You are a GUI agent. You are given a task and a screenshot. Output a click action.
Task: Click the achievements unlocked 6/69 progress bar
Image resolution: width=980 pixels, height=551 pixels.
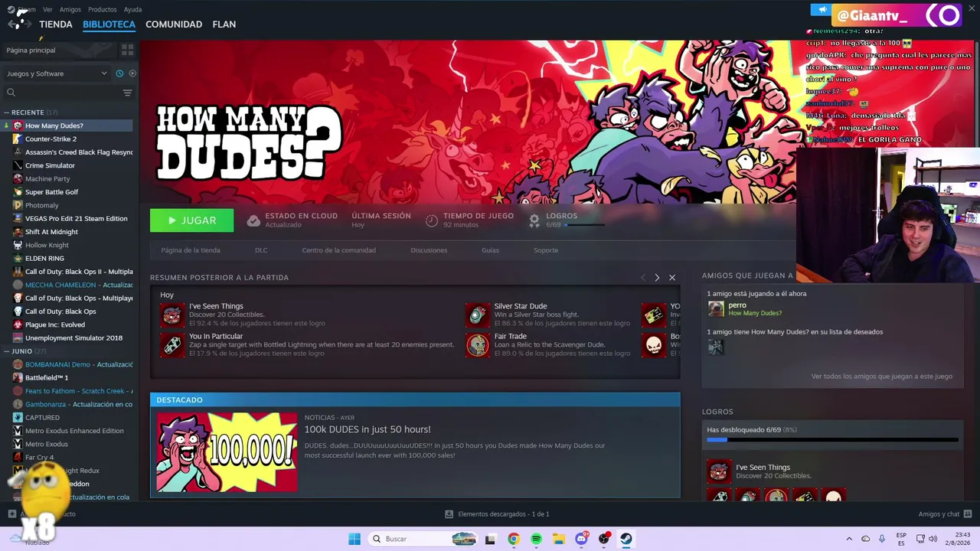tap(832, 440)
